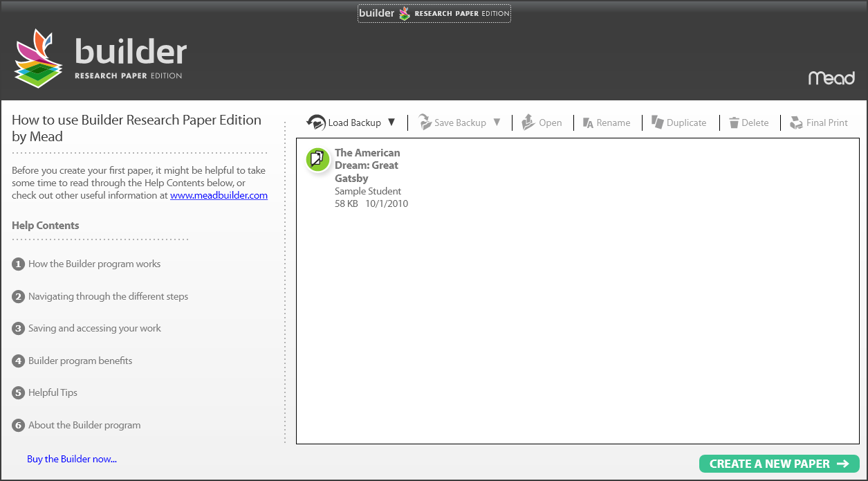Select The American Dream: Great Gatsby title

367,165
